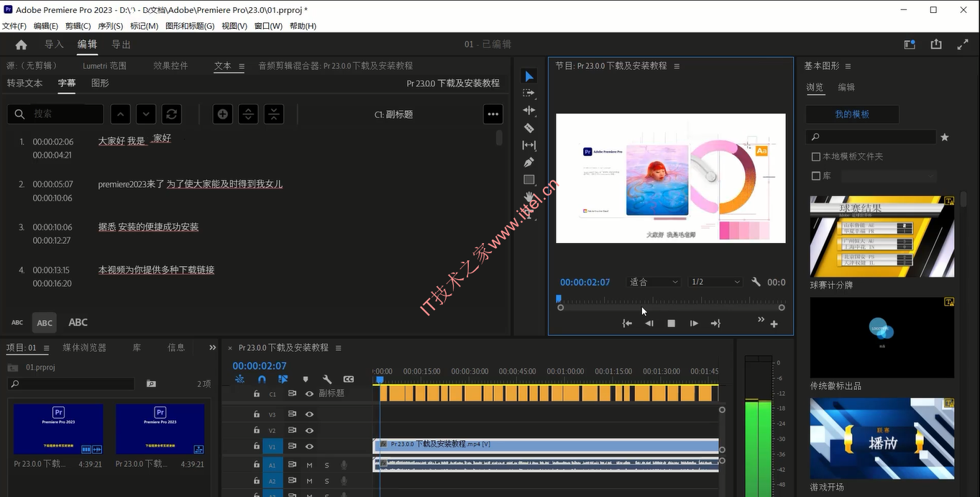Viewport: 980px width, 497px height.
Task: Select the Track Select Forward tool
Action: (529, 94)
